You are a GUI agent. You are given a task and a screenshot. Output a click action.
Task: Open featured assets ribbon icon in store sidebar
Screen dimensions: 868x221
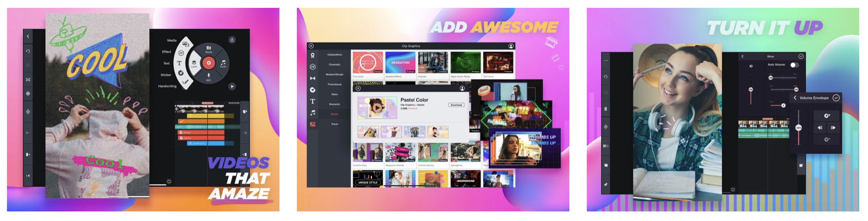click(x=313, y=55)
